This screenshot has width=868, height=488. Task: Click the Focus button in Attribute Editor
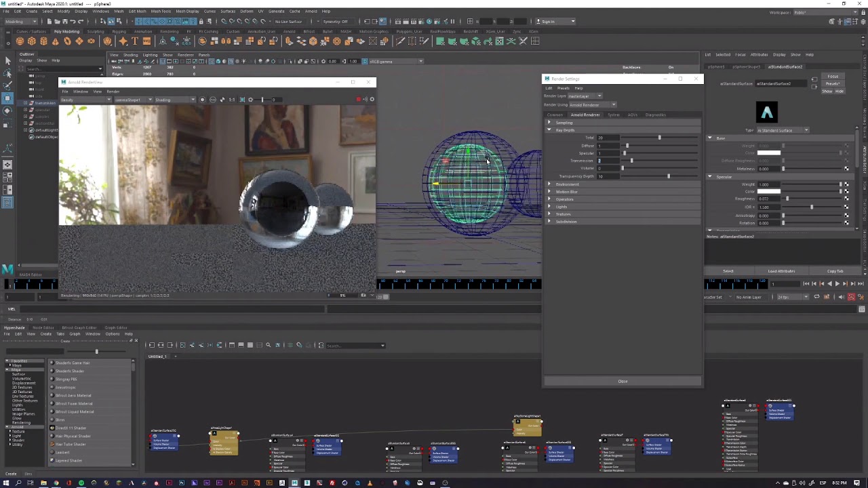point(833,77)
